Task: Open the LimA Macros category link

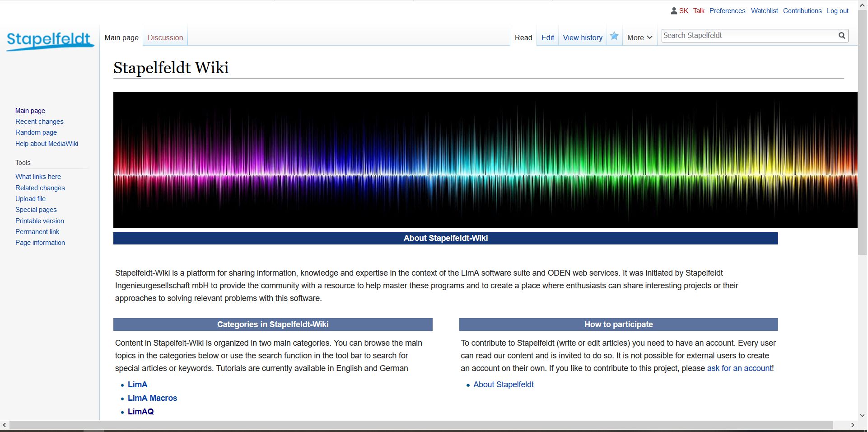Action: pos(152,398)
